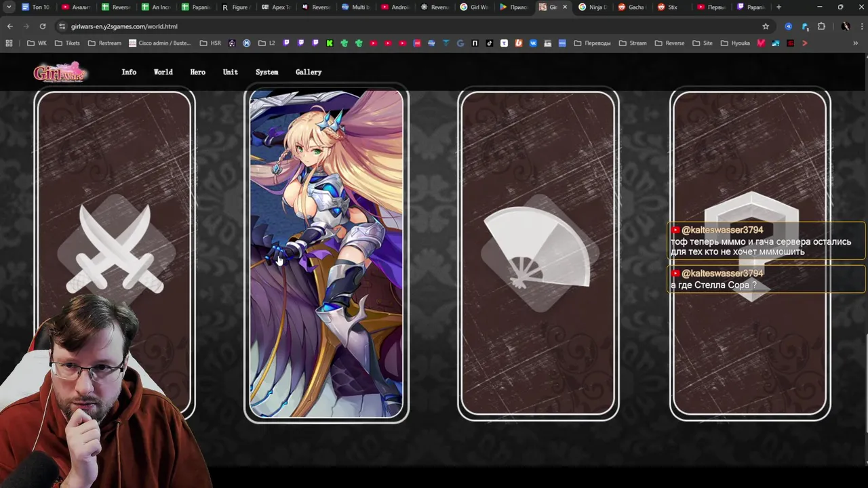868x488 pixels.
Task: Open the Chrome profile avatar
Action: (x=845, y=26)
